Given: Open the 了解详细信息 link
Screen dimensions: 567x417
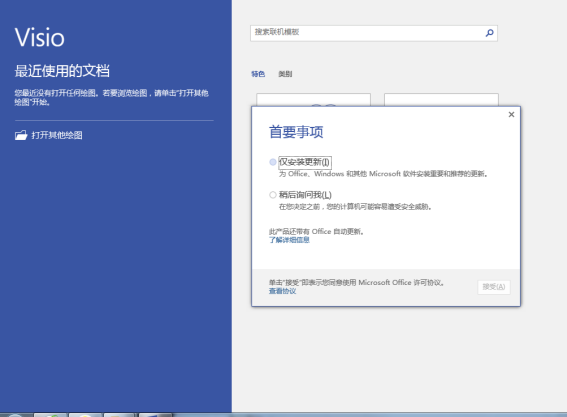Looking at the screenshot, I should pyautogui.click(x=289, y=240).
